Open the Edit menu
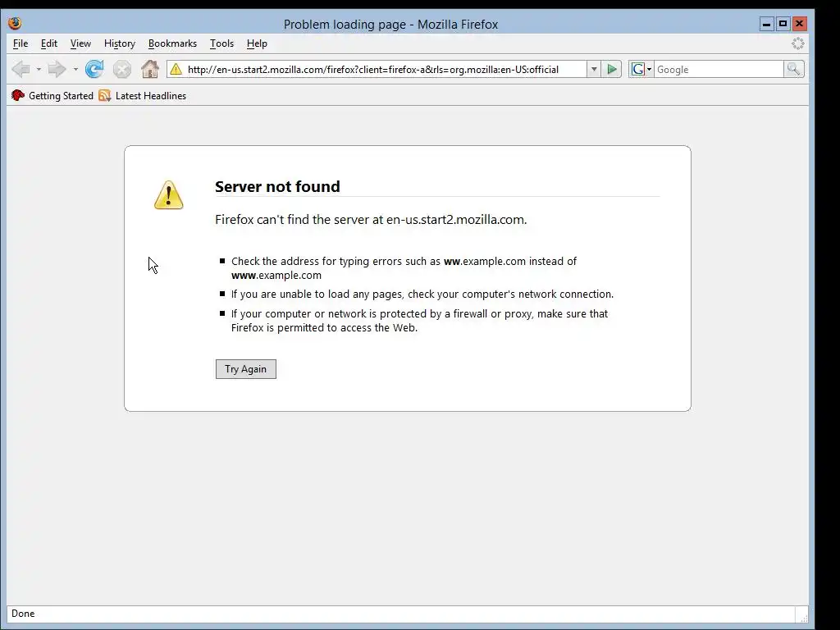Viewport: 840px width, 630px height. click(48, 43)
